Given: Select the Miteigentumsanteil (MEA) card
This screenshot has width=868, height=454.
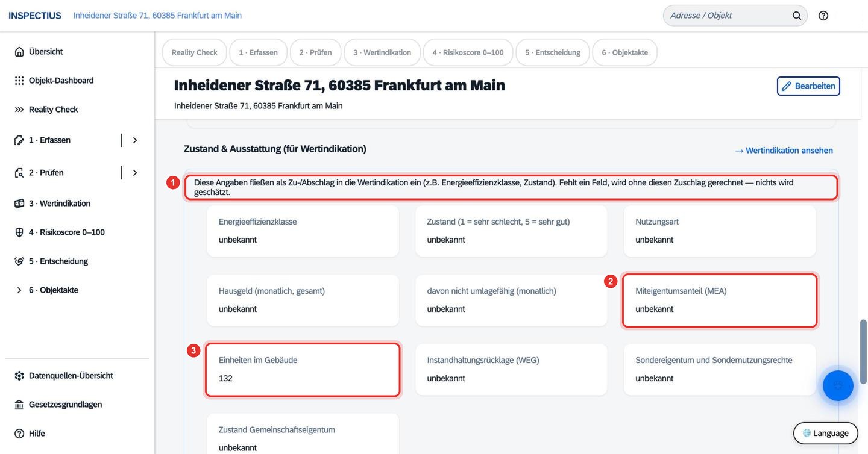Looking at the screenshot, I should pos(719,300).
